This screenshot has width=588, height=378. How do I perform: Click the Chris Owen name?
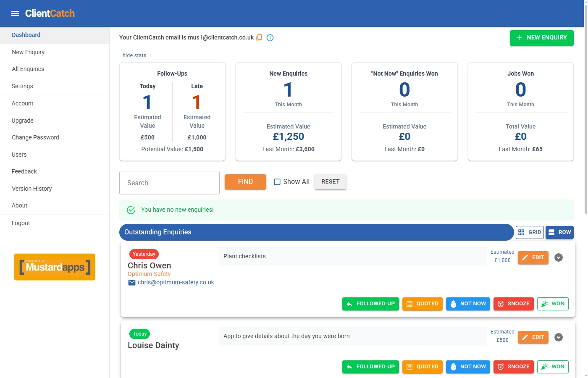click(x=150, y=265)
